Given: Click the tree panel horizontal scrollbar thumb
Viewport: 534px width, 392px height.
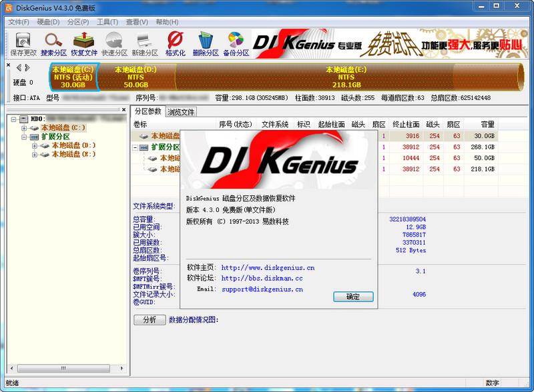Looking at the screenshot, I should (x=63, y=368).
